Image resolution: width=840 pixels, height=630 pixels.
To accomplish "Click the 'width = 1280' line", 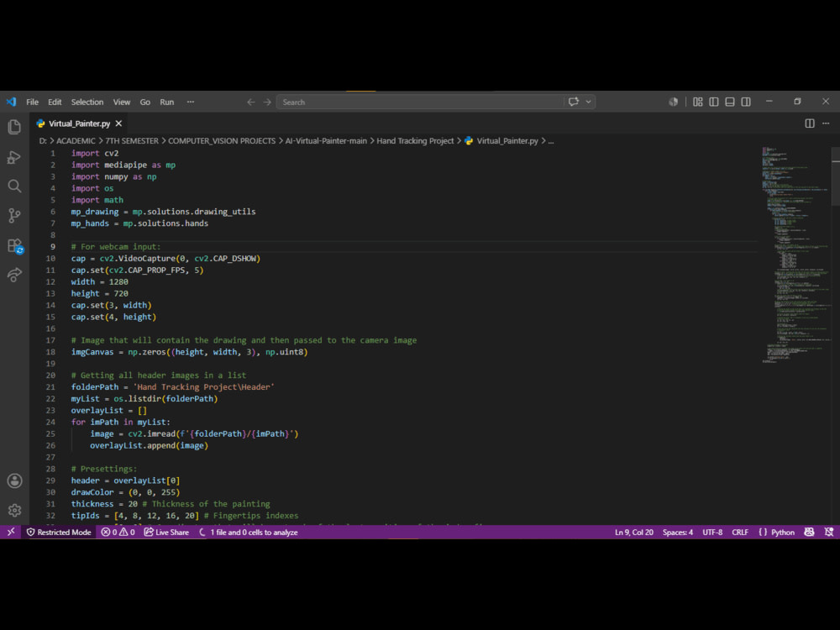I will click(100, 281).
